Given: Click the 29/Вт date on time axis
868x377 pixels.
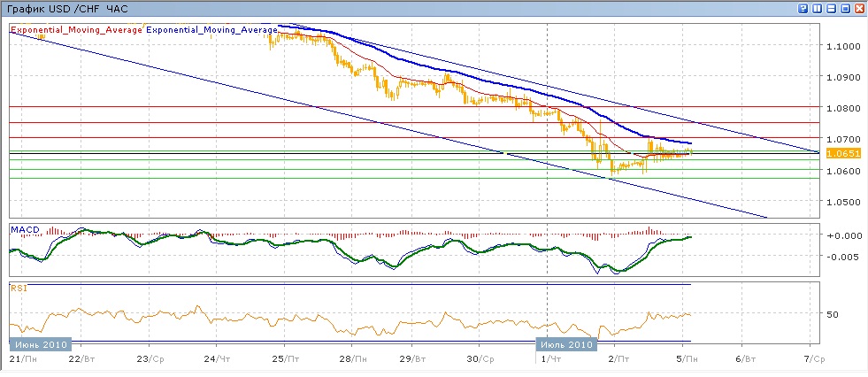Looking at the screenshot, I should coord(416,359).
